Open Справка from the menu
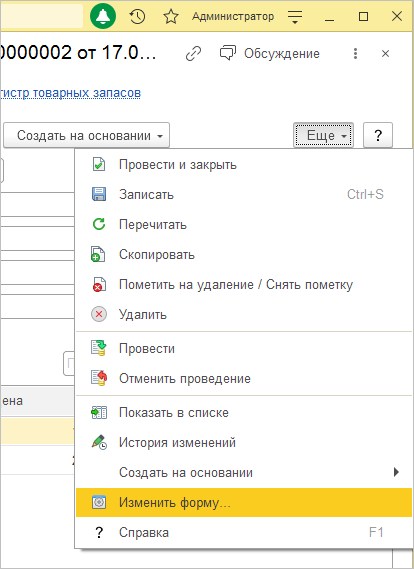 [244, 533]
